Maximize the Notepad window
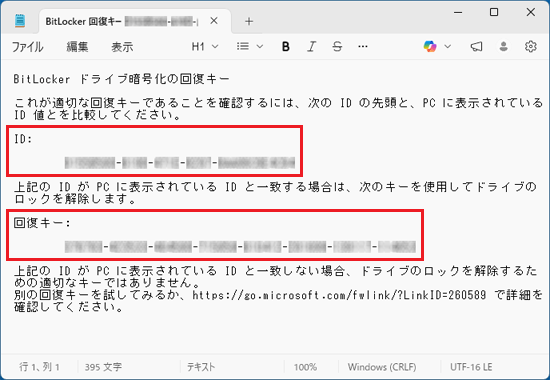 pos(494,12)
